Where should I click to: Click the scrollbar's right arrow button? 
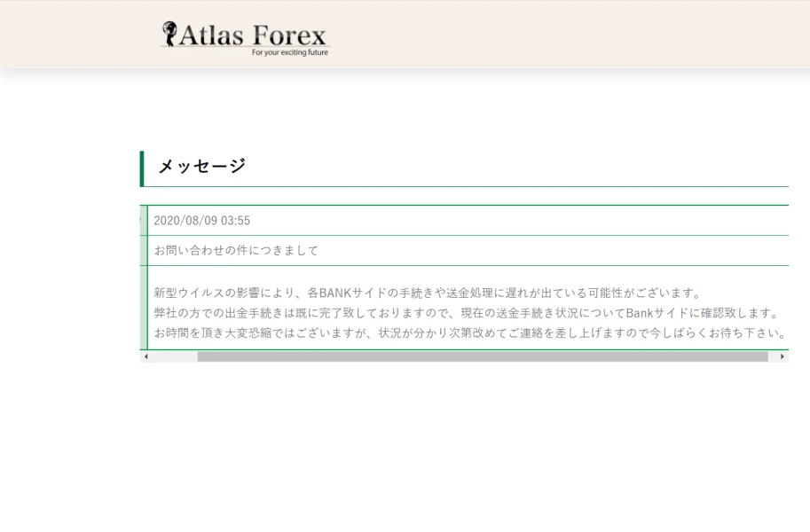pyautogui.click(x=782, y=356)
